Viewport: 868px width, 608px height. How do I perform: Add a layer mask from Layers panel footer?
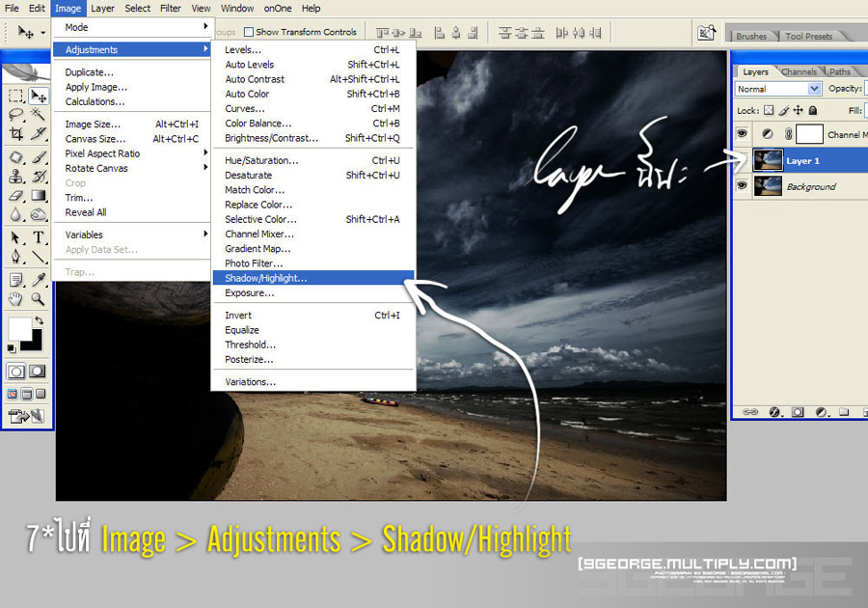(798, 412)
